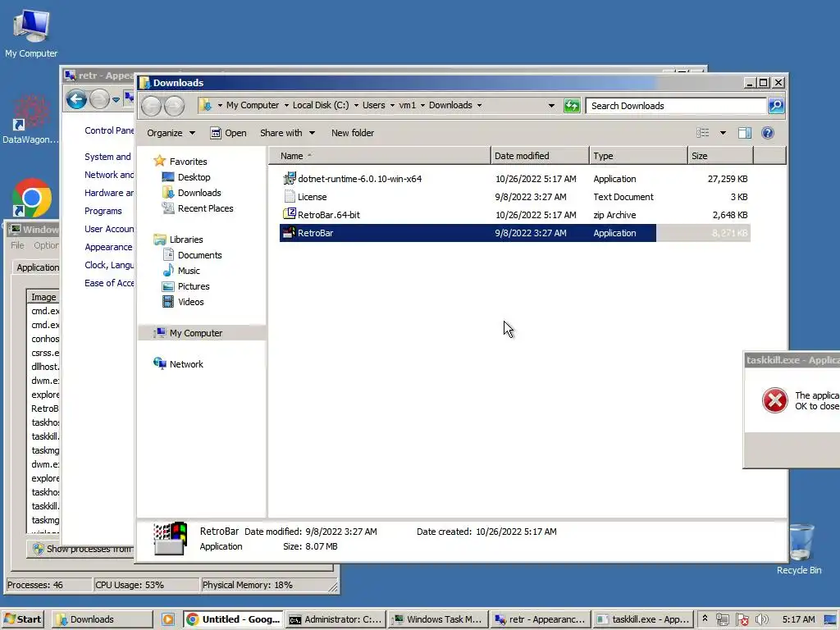Open the Start menu
The height and width of the screenshot is (630, 840).
22,619
